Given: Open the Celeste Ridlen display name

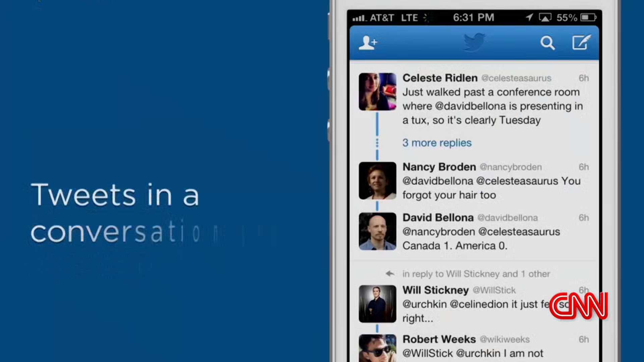Looking at the screenshot, I should point(440,78).
